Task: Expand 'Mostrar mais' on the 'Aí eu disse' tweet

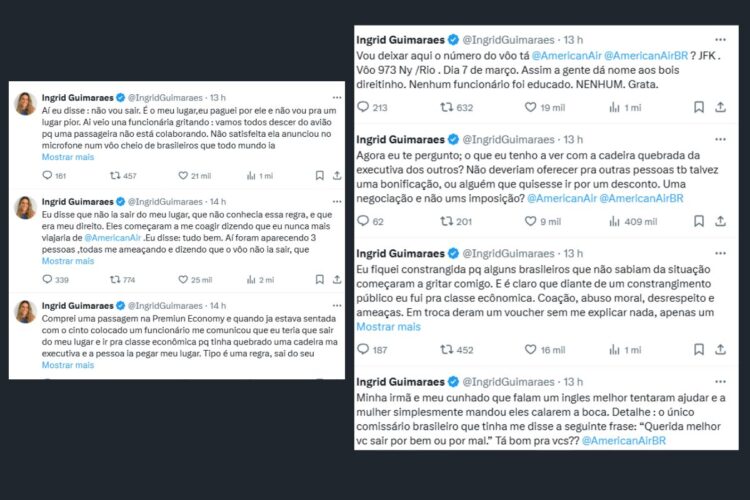Action: click(x=68, y=156)
